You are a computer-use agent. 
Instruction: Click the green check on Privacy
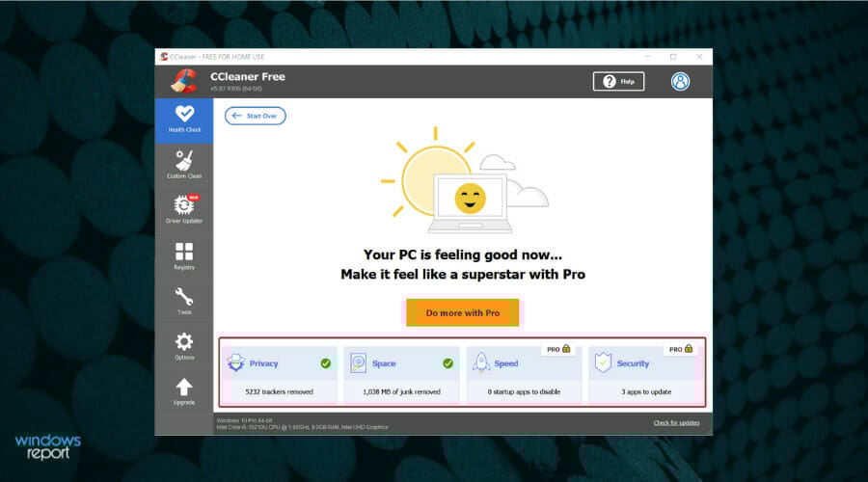(x=326, y=363)
